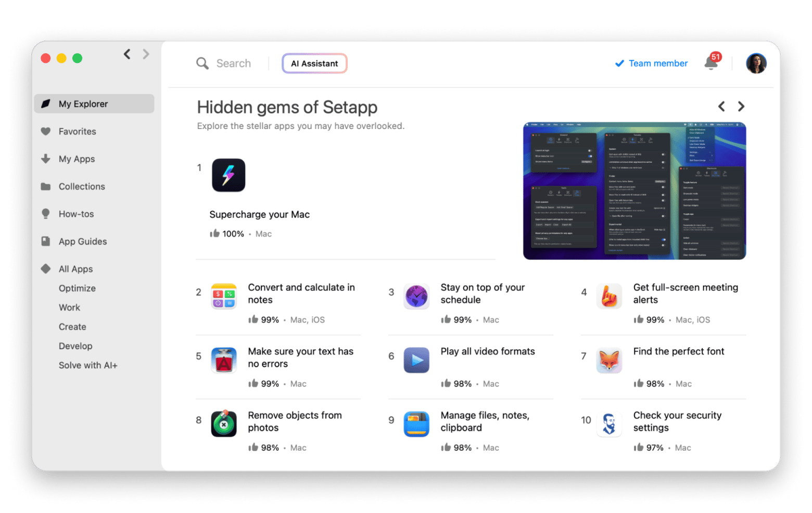
Task: Open notifications bell with 51 badge
Action: coord(712,62)
